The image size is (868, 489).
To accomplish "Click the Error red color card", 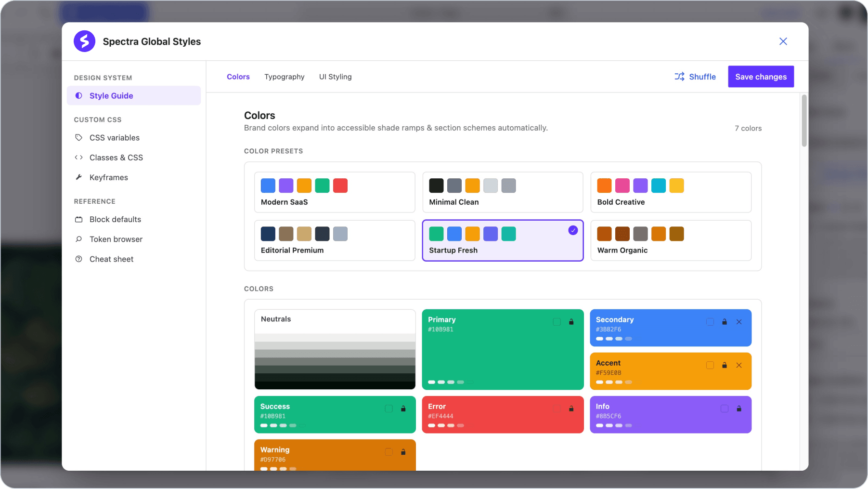I will pyautogui.click(x=503, y=414).
